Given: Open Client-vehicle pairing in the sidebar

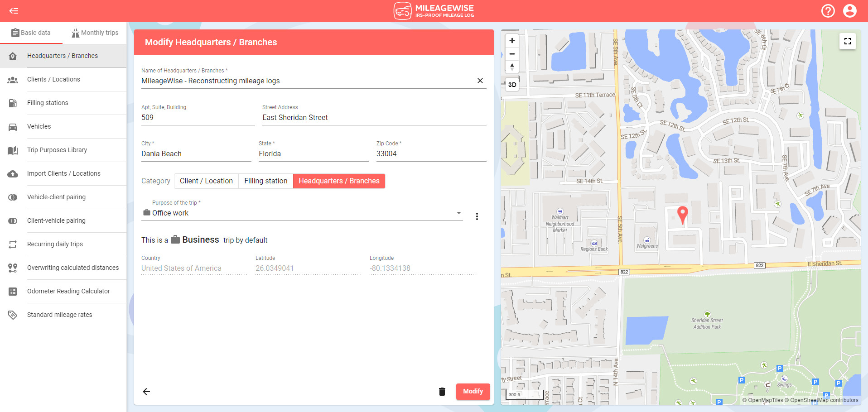Looking at the screenshot, I should tap(63, 221).
